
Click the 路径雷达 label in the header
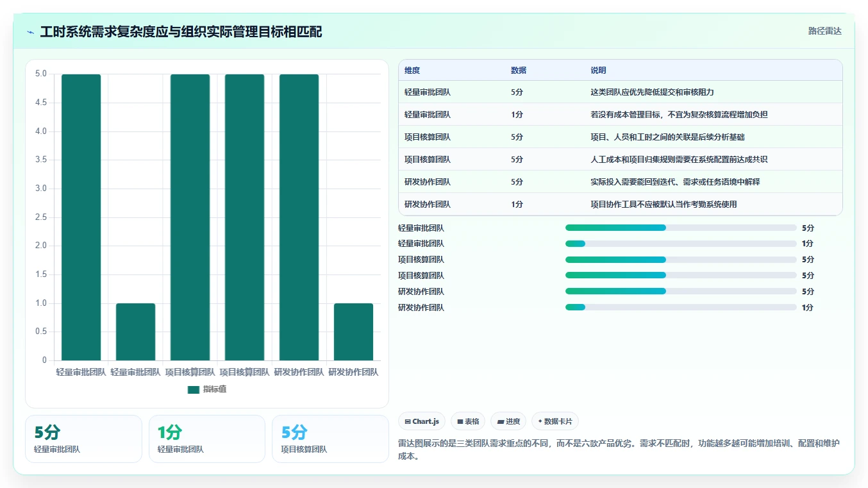pos(824,31)
